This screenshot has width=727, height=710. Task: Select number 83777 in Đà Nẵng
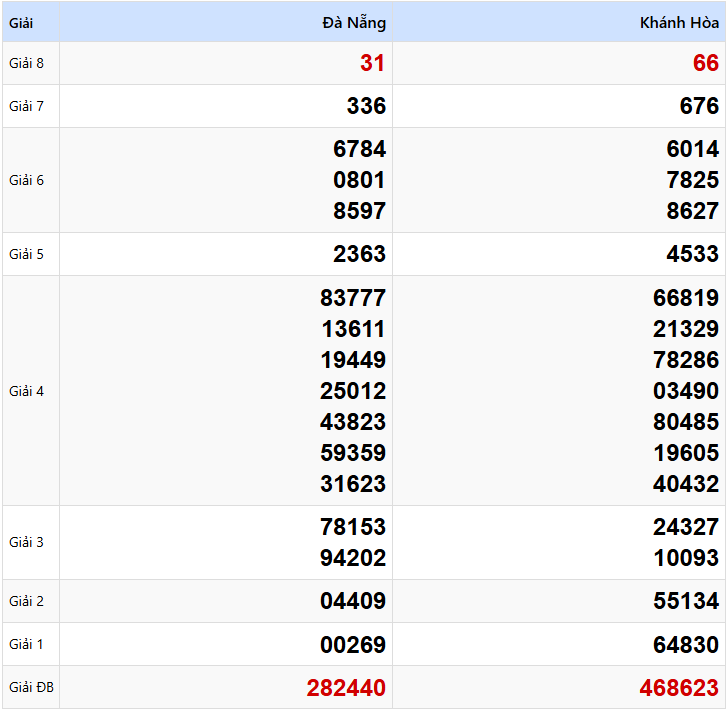pos(353,298)
